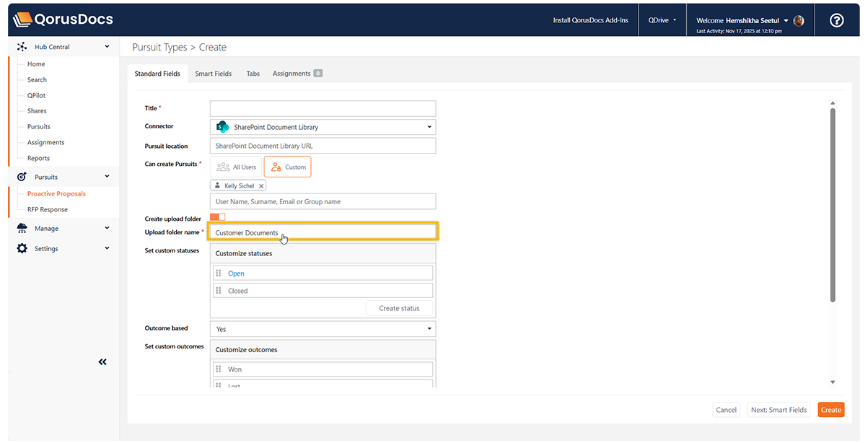Click the QorusDocs logo
Image resolution: width=868 pixels, height=443 pixels.
(63, 19)
